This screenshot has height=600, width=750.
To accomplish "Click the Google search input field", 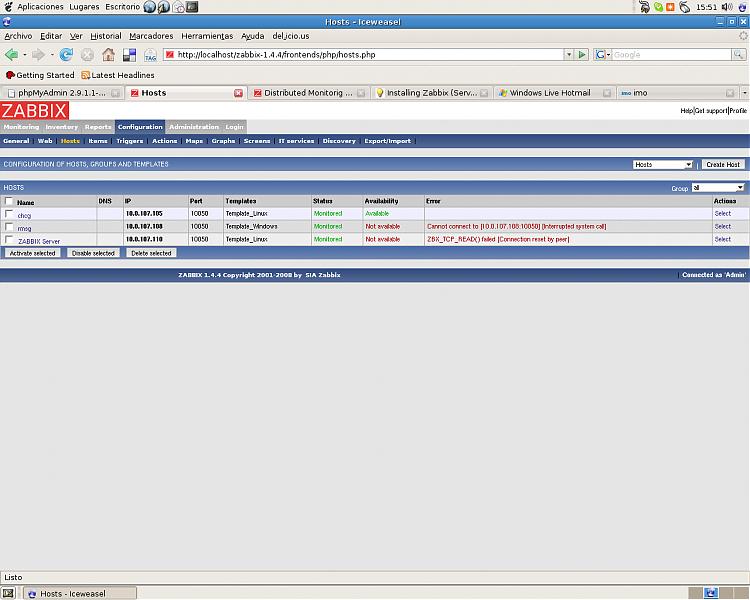I will [x=672, y=55].
